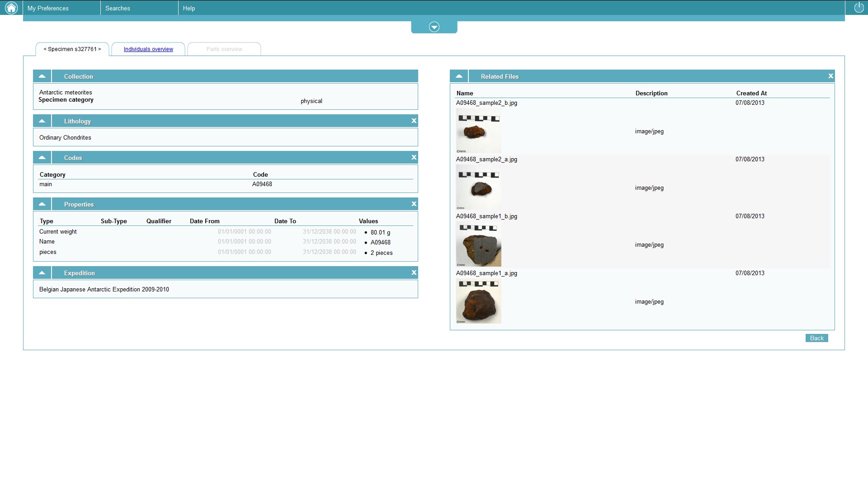
Task: Click the power logout icon
Action: (859, 8)
